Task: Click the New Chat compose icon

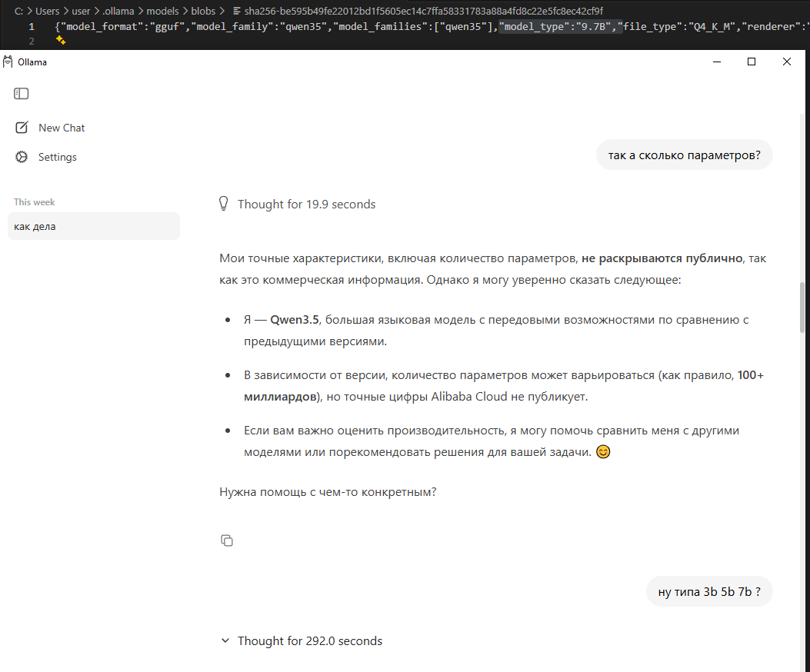Action: click(x=22, y=128)
